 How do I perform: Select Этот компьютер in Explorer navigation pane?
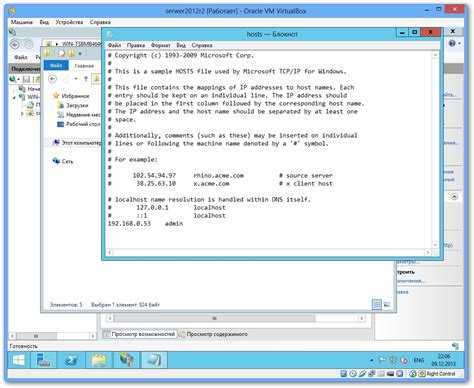(x=81, y=143)
